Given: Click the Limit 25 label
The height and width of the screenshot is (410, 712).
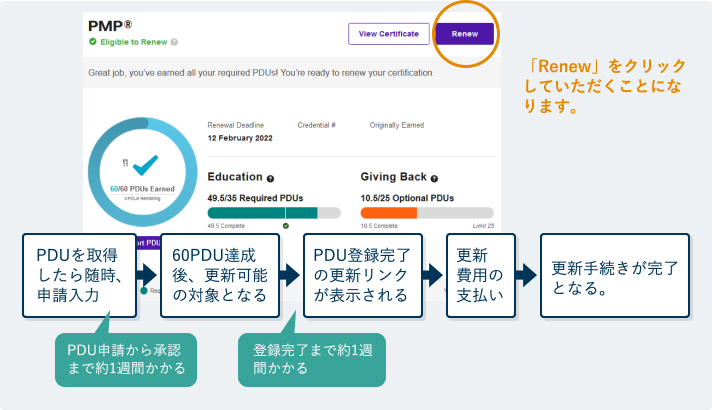Looking at the screenshot, I should click(x=483, y=226).
